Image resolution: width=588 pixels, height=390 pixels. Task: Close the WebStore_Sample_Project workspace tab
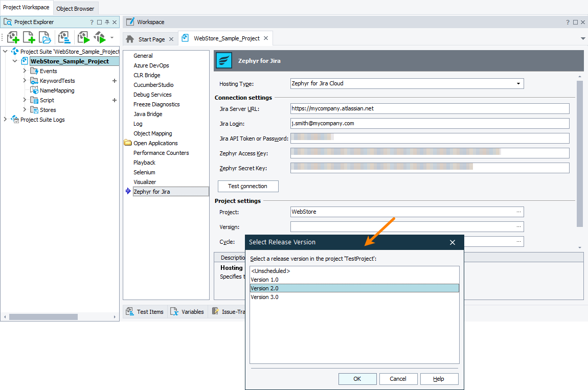point(266,38)
